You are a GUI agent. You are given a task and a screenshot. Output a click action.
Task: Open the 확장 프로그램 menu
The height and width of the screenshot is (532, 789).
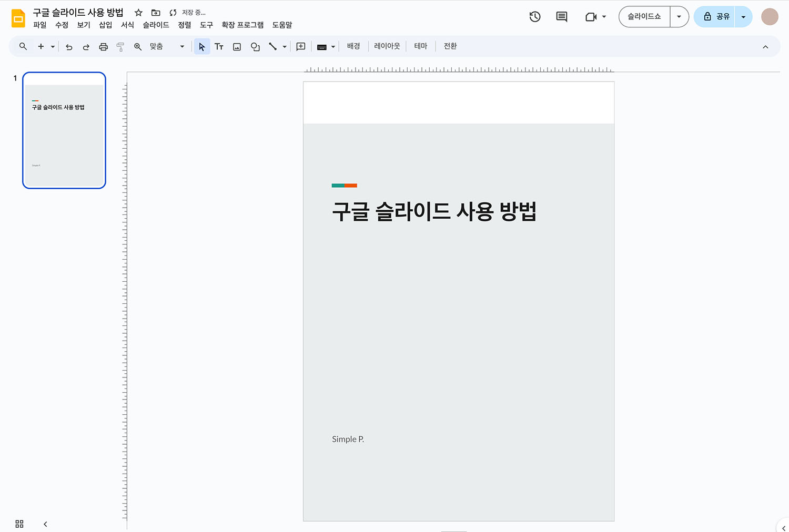(x=242, y=25)
